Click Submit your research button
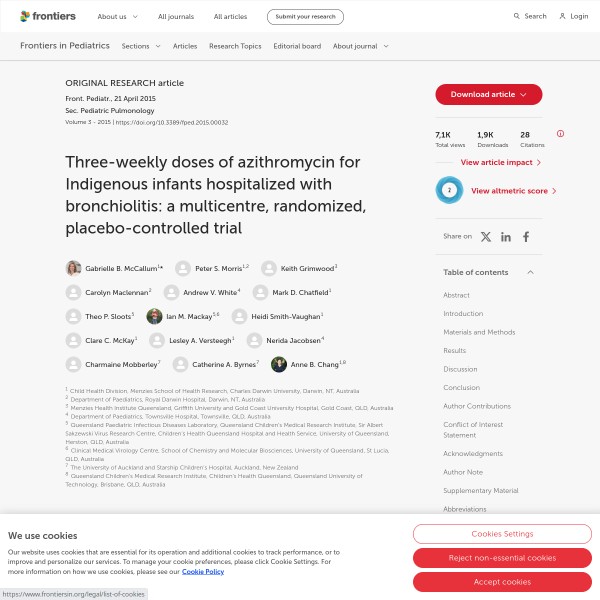The image size is (600, 600). pyautogui.click(x=305, y=17)
